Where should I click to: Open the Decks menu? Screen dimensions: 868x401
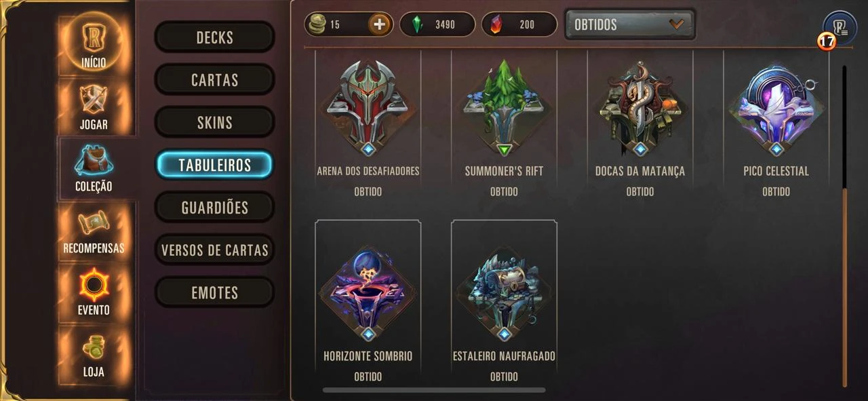(x=214, y=37)
